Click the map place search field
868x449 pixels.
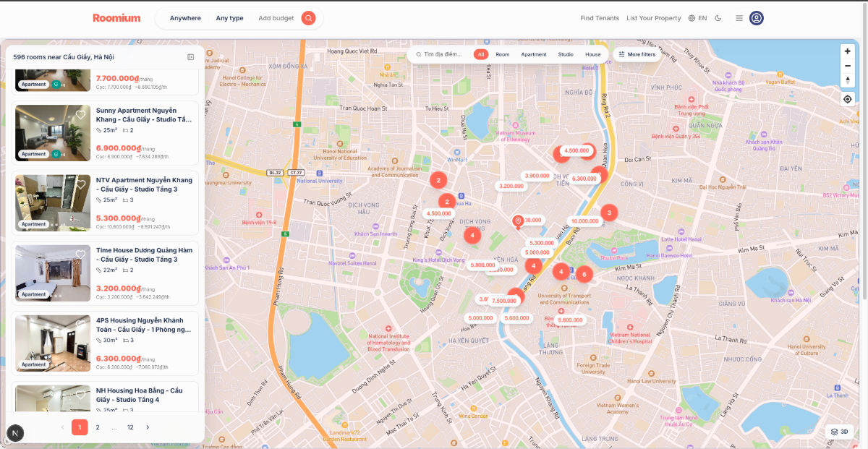point(441,54)
